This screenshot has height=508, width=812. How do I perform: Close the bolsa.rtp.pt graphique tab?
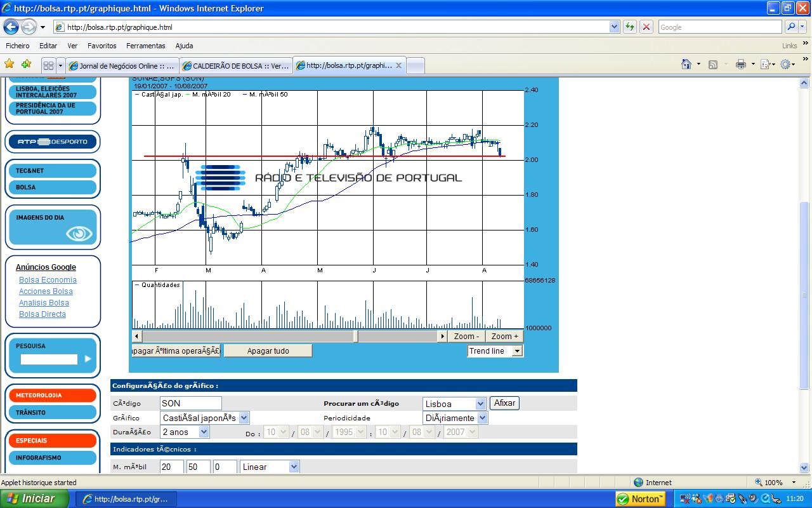(398, 65)
